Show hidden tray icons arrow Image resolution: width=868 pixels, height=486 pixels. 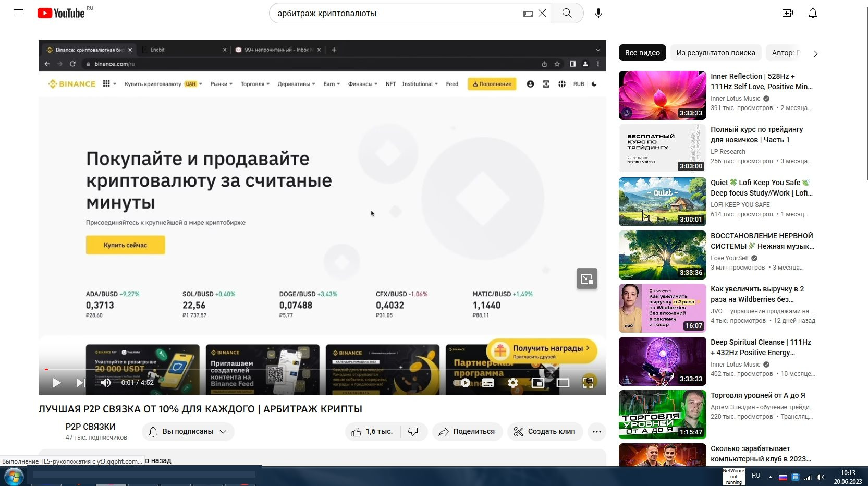pyautogui.click(x=770, y=477)
